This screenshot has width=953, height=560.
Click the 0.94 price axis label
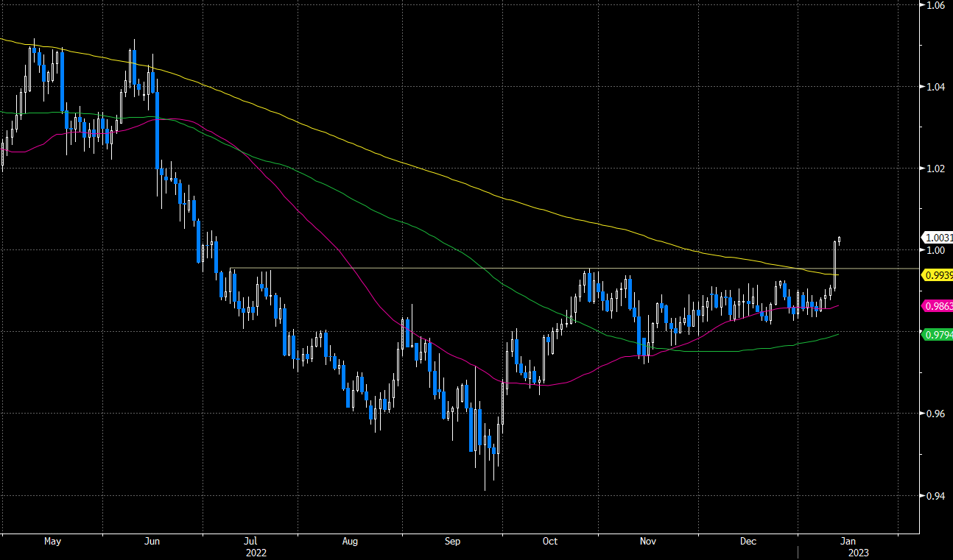coord(936,496)
